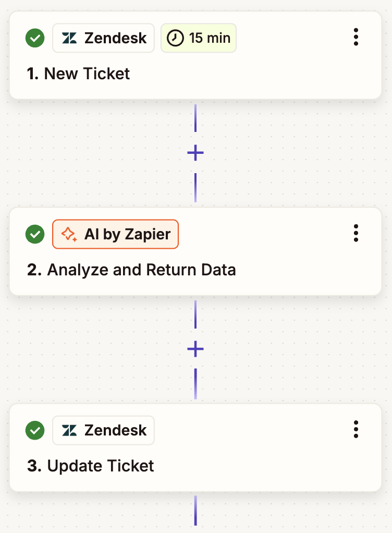Open the three-dot menu for Analyze step
Image resolution: width=392 pixels, height=533 pixels.
click(x=356, y=234)
